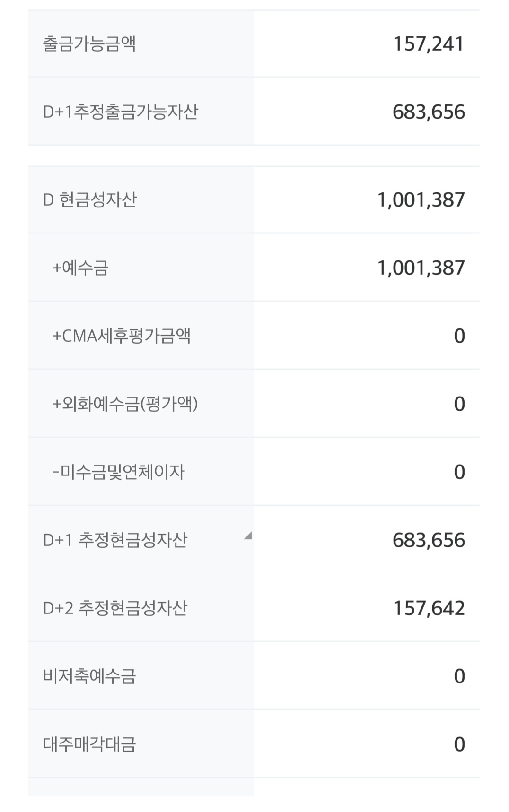Select the +CMA세후평가금액 label

tap(122, 336)
